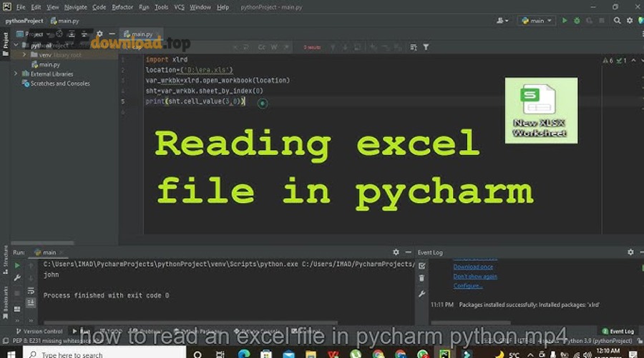Screen dimensions: 644x358
Task: Open IDE settings gear in top toolbar
Action: click(x=630, y=21)
